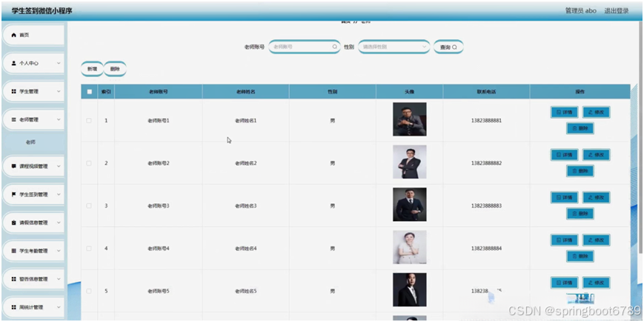Click the 退出登录 link
This screenshot has height=322, width=644.
tap(616, 11)
